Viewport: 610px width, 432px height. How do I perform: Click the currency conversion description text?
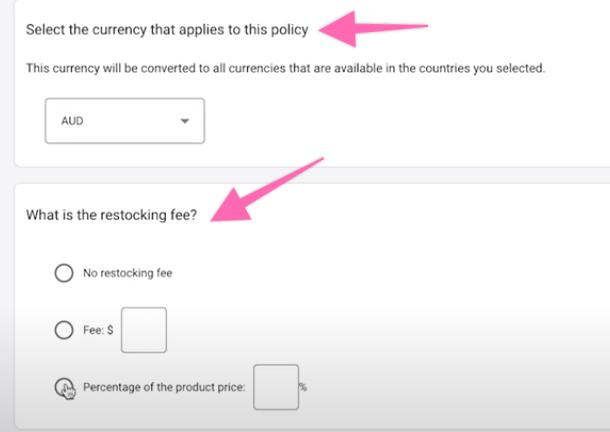[285, 68]
